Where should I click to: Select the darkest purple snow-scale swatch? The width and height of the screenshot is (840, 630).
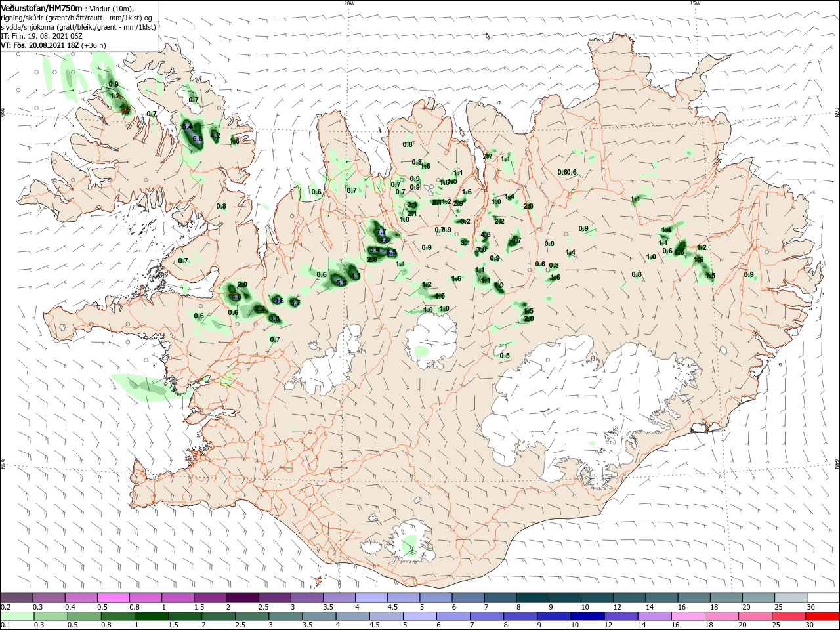[x=241, y=598]
